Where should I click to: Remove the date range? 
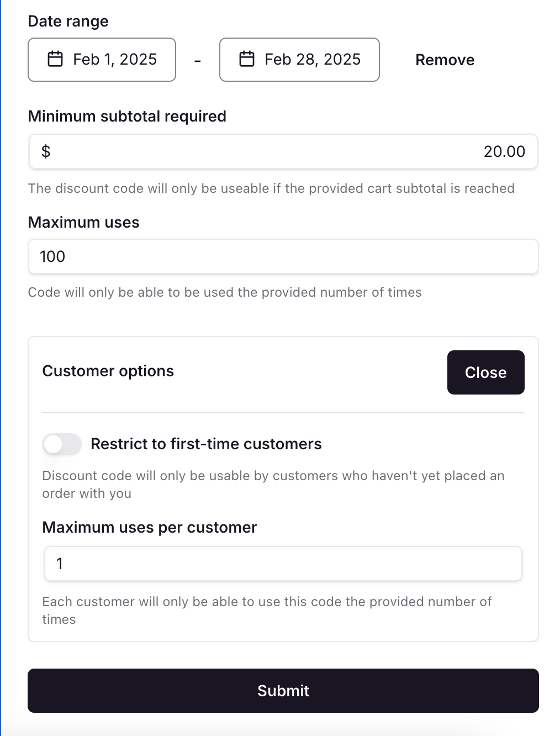[x=445, y=60]
